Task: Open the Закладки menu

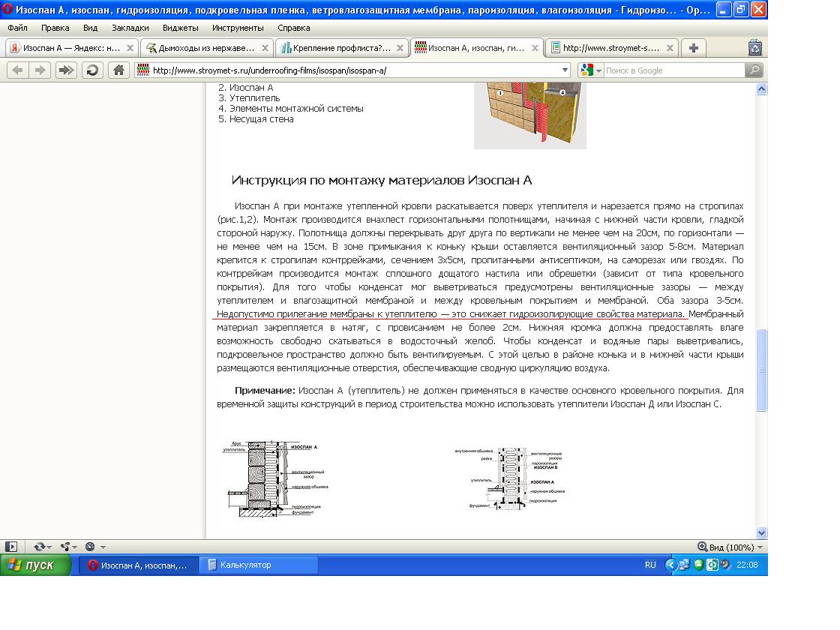Action: coord(130,28)
